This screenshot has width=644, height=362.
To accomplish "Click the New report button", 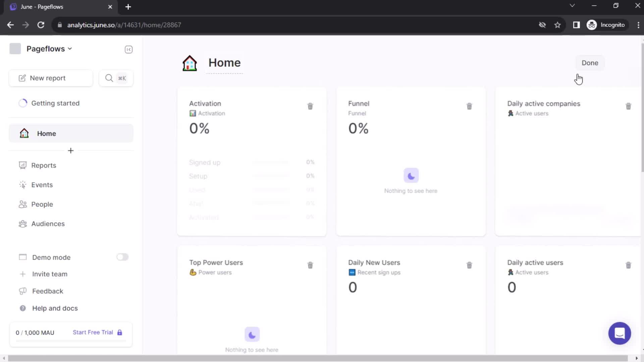I will tap(50, 78).
